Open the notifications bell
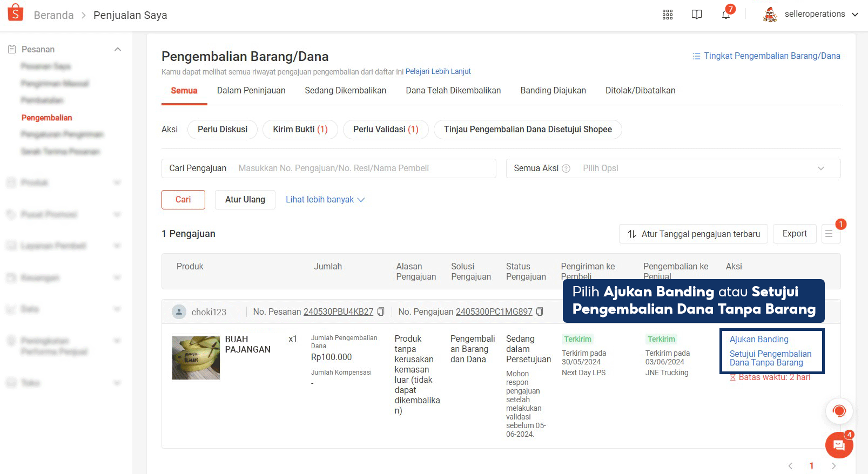Image resolution: width=868 pixels, height=474 pixels. pos(726,15)
